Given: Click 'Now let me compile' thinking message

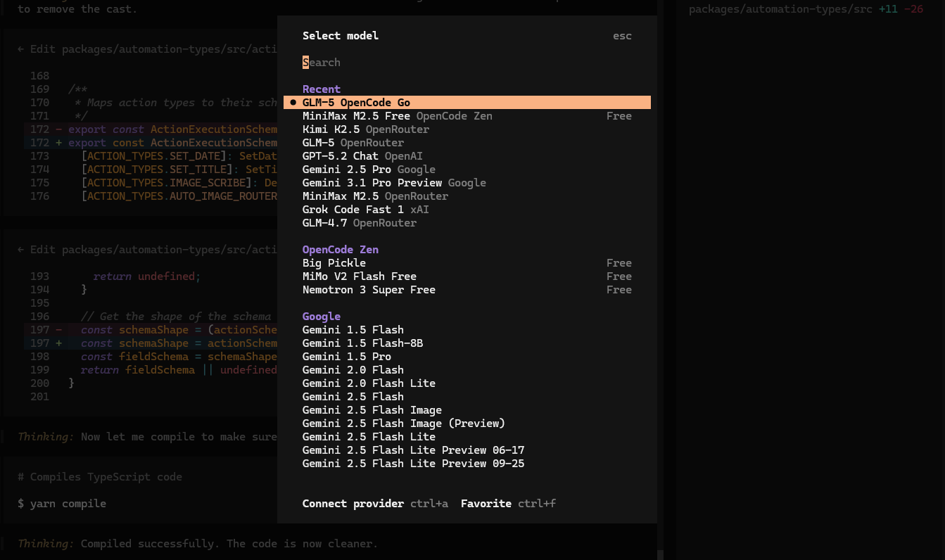Looking at the screenshot, I should 147,437.
